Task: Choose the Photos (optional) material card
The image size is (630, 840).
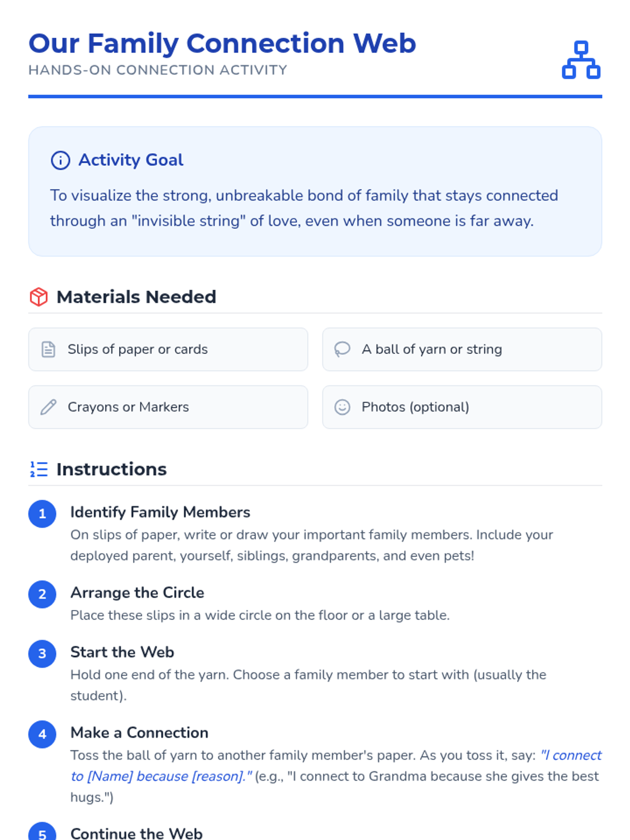Action: coord(462,407)
